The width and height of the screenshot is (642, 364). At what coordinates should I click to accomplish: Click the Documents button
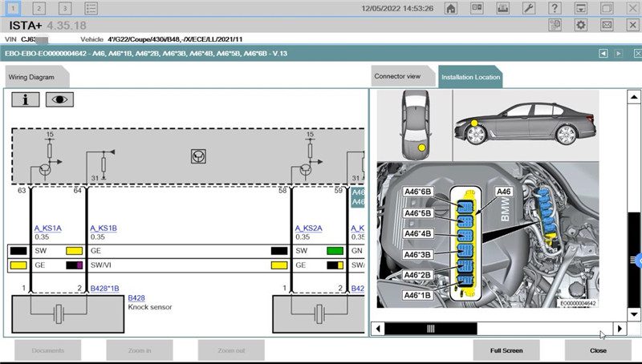tap(48, 350)
